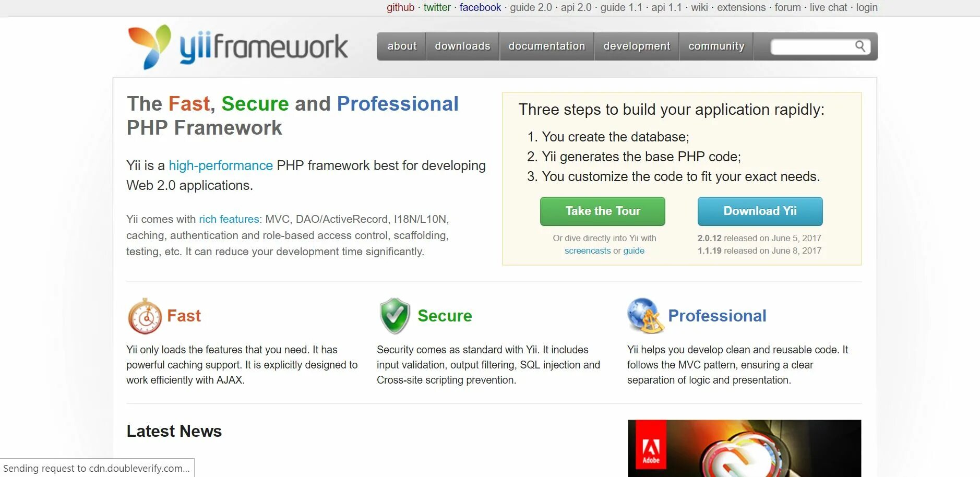This screenshot has height=477, width=980.
Task: Open the forum link
Action: [x=787, y=7]
